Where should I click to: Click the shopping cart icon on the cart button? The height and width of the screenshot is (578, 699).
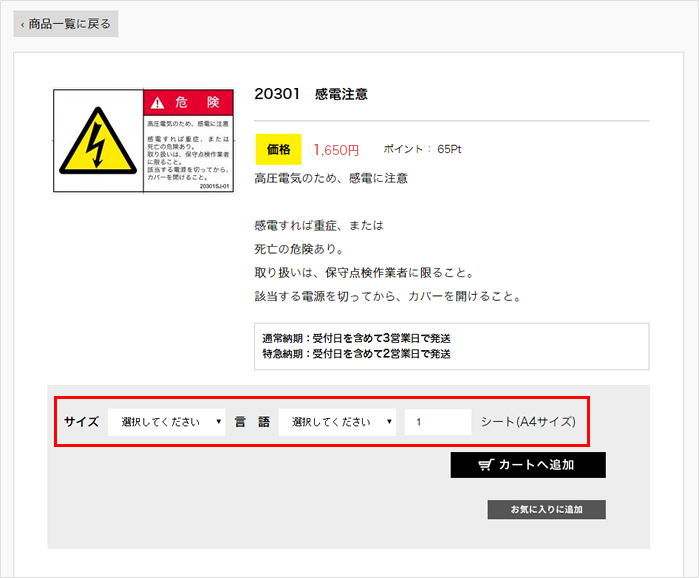(x=486, y=465)
